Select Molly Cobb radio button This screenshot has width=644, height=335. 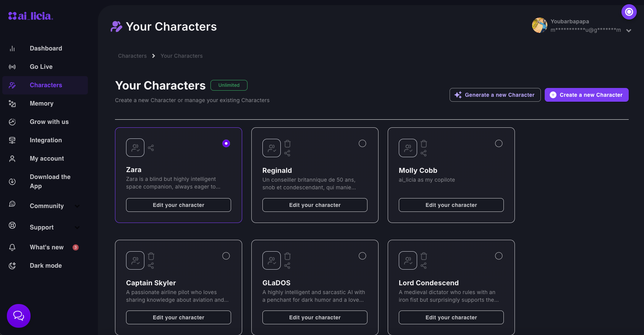point(499,143)
